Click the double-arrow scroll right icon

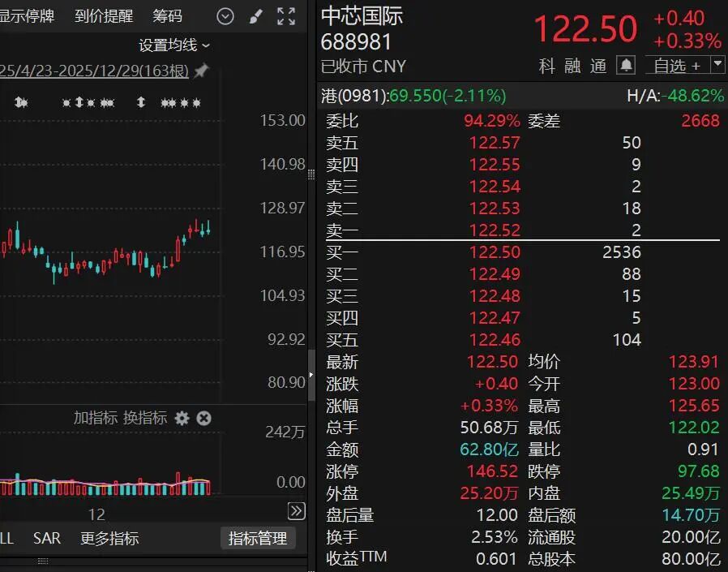pyautogui.click(x=296, y=510)
